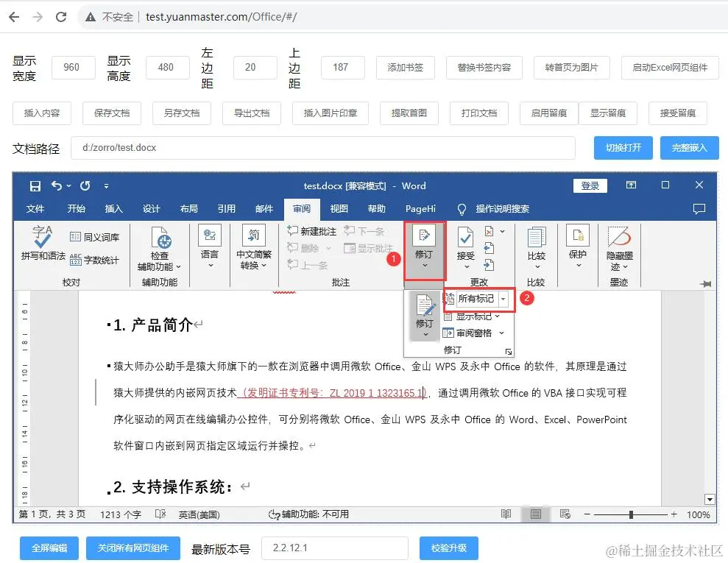The image size is (728, 563).
Task: Open the PageHi ribbon tab
Action: point(420,208)
